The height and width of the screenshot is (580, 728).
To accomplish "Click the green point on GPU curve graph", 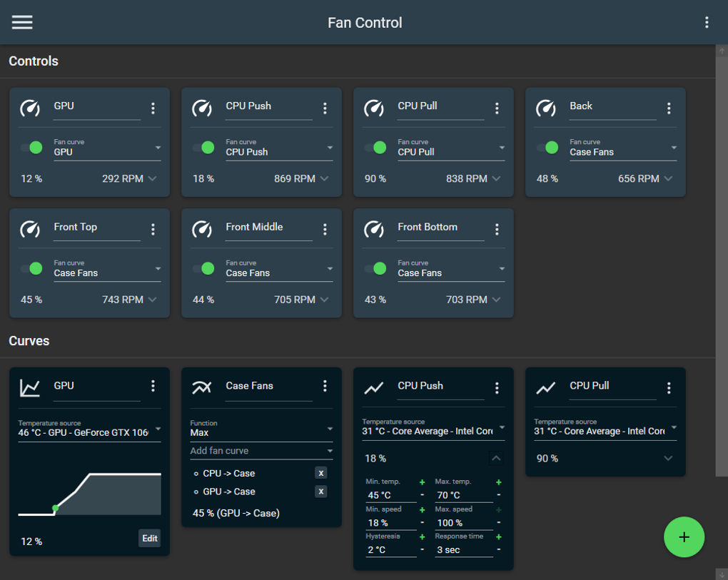I will [55, 508].
